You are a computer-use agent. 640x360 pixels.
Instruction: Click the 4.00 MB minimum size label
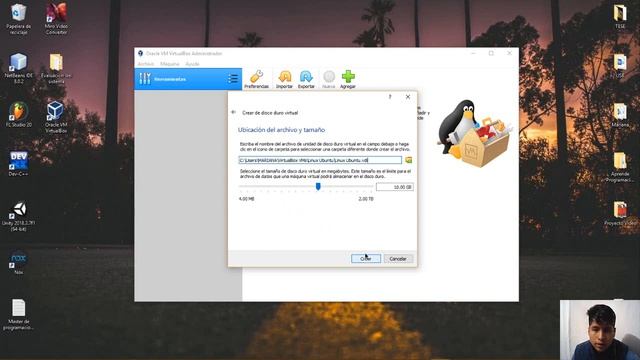[247, 199]
